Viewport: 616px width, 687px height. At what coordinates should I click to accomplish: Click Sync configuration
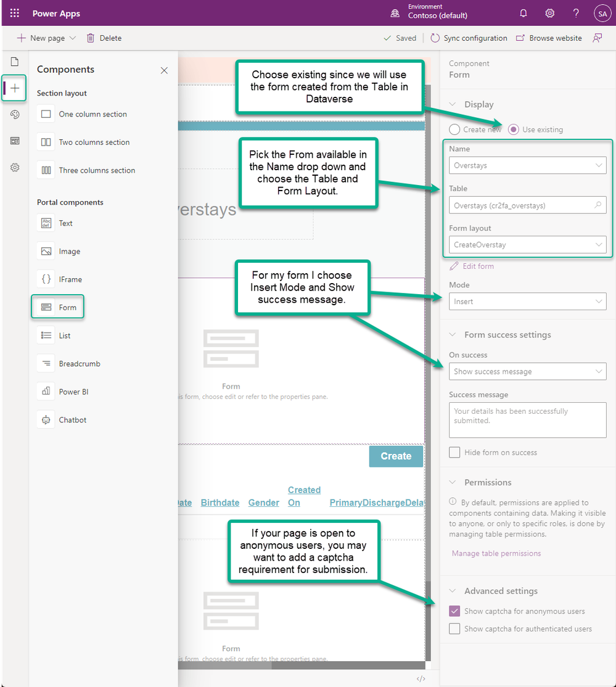[x=469, y=38]
